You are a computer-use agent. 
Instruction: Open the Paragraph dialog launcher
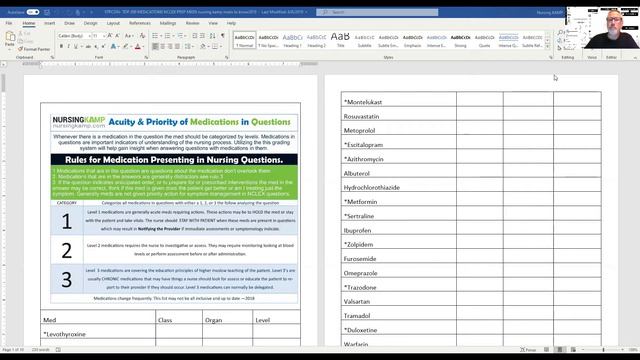(227, 58)
